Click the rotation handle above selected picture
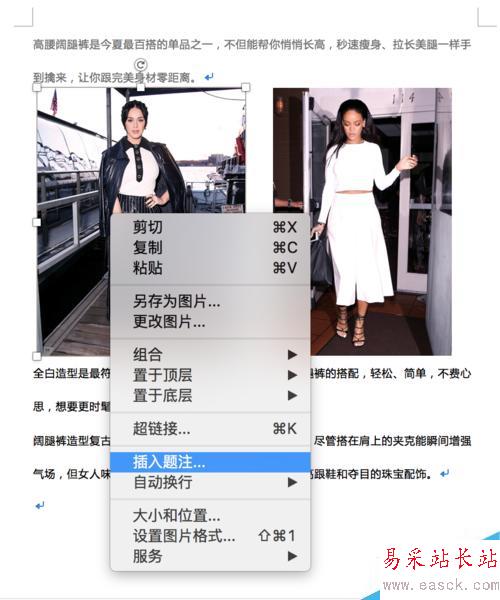The width and height of the screenshot is (500, 600). pos(141,65)
